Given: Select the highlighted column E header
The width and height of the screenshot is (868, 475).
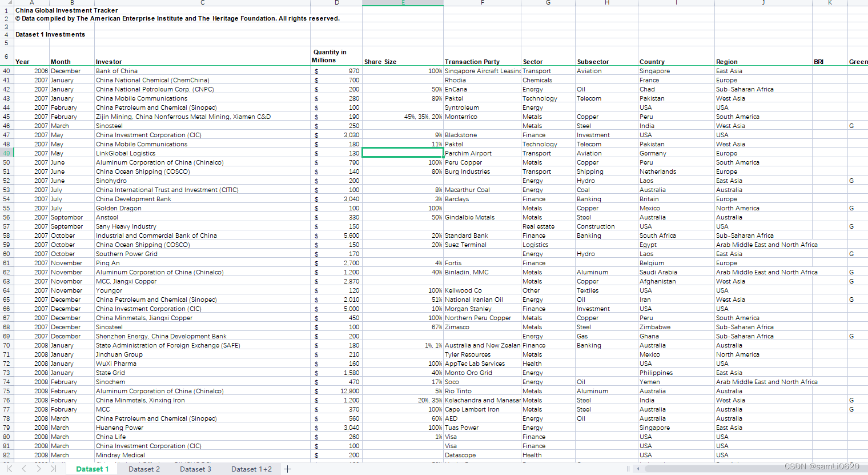Looking at the screenshot, I should pos(403,3).
